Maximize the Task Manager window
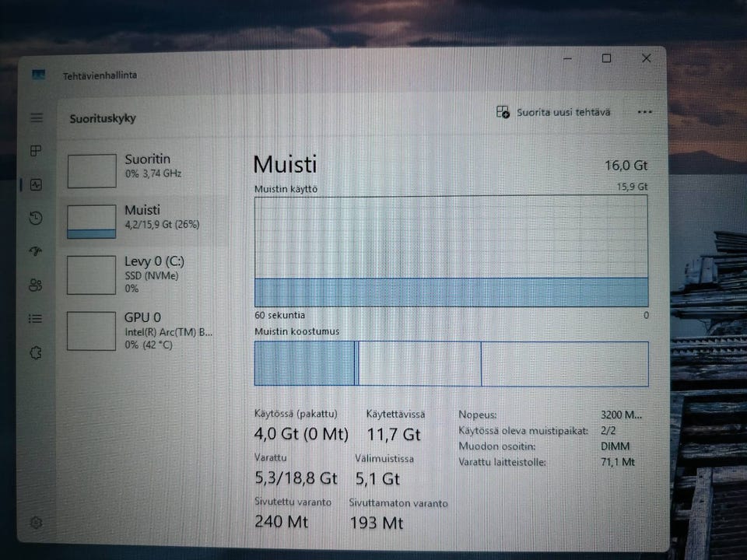747x560 pixels. click(606, 58)
